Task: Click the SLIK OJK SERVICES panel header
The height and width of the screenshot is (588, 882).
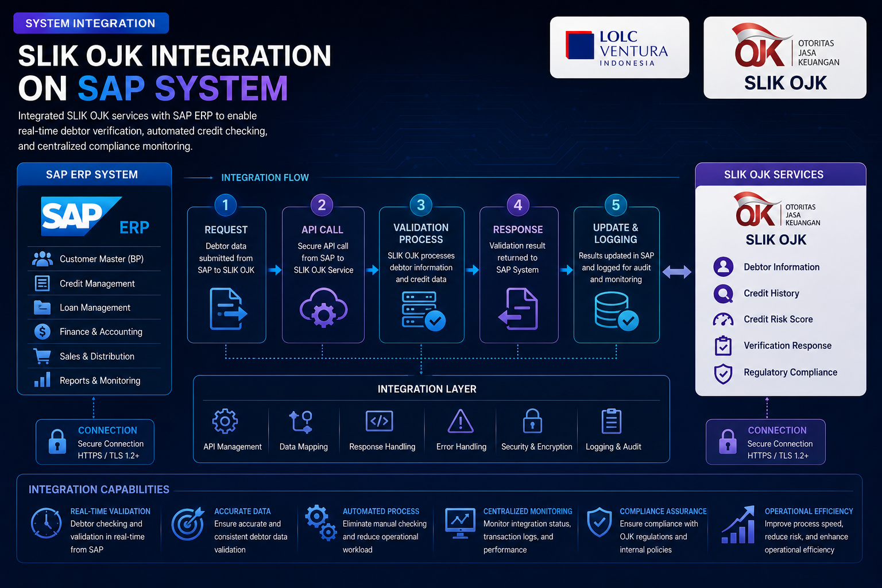Action: (780, 175)
